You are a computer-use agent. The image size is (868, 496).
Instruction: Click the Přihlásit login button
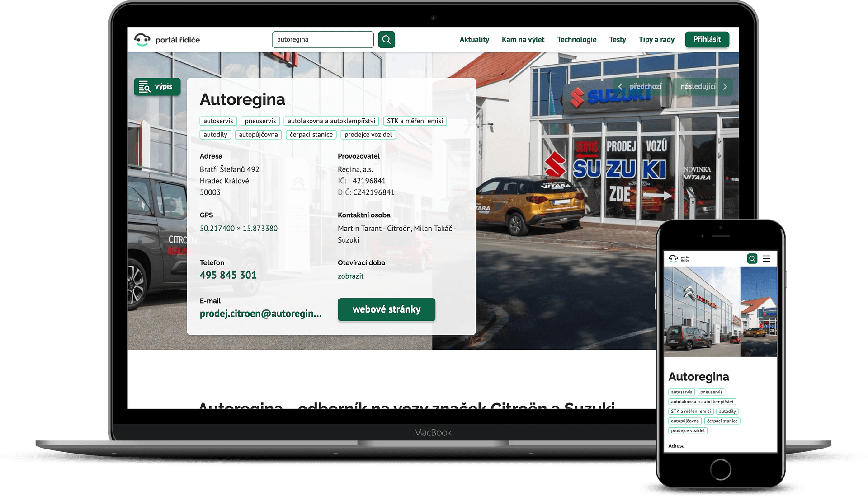coord(707,39)
